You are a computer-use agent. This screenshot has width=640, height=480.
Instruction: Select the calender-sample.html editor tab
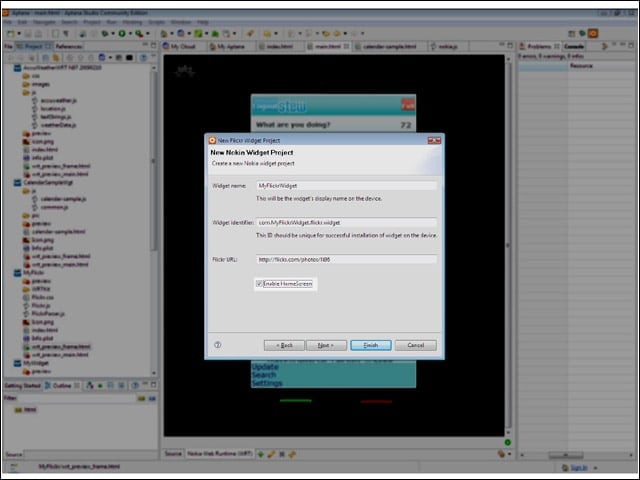point(386,47)
